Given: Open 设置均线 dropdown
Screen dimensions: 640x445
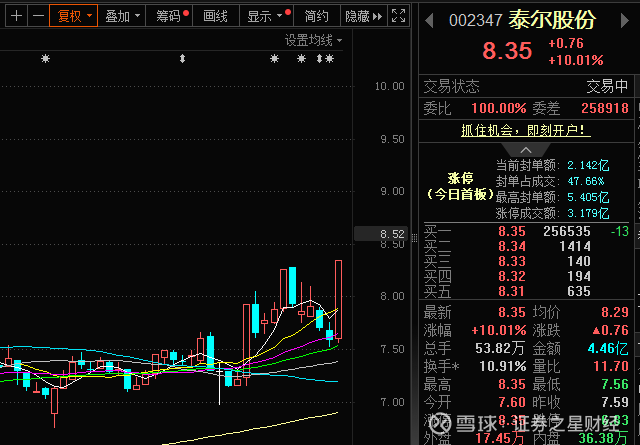Looking at the screenshot, I should [313, 40].
